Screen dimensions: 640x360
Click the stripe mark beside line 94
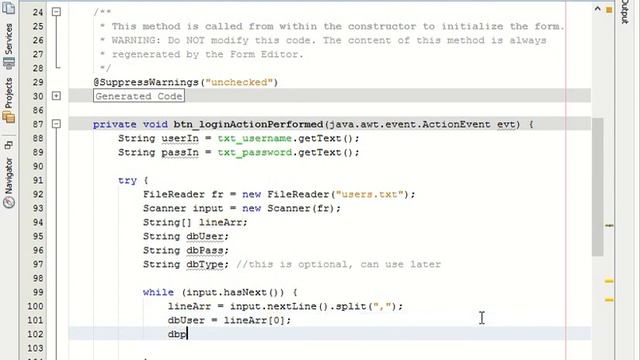(x=609, y=225)
